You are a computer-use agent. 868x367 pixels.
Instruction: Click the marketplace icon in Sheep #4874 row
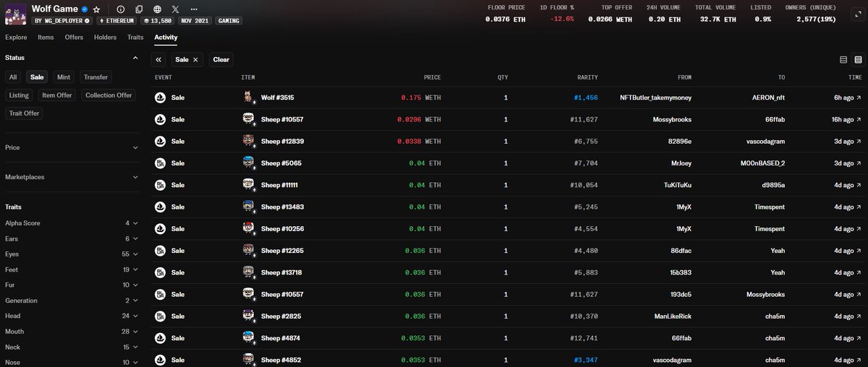(x=160, y=337)
